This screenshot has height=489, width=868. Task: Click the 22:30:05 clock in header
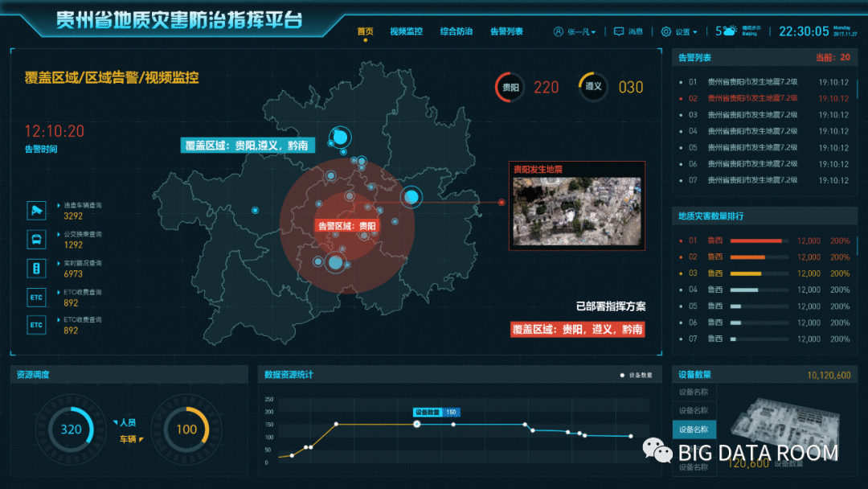pyautogui.click(x=804, y=31)
